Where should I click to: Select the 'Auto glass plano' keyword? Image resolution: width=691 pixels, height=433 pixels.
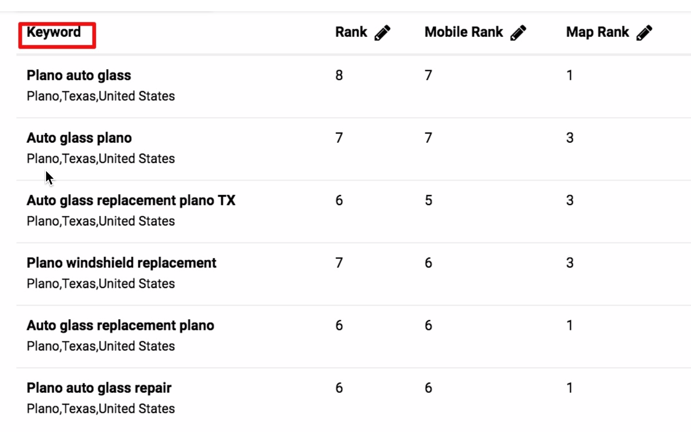pyautogui.click(x=79, y=138)
